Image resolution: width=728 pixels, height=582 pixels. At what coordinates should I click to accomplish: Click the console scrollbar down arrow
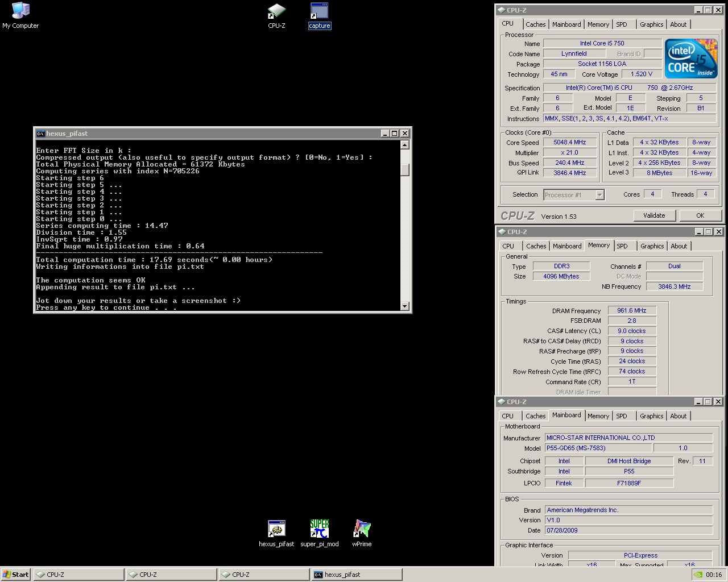point(405,306)
